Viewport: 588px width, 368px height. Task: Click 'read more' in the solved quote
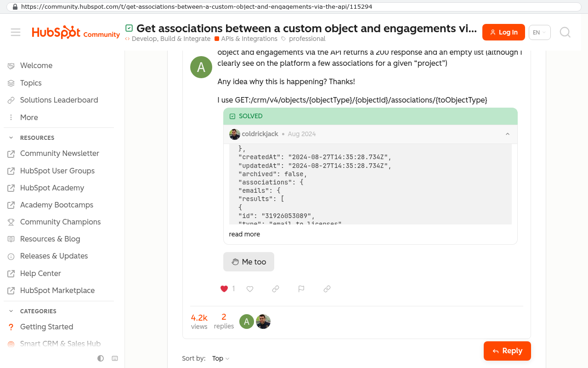point(244,234)
